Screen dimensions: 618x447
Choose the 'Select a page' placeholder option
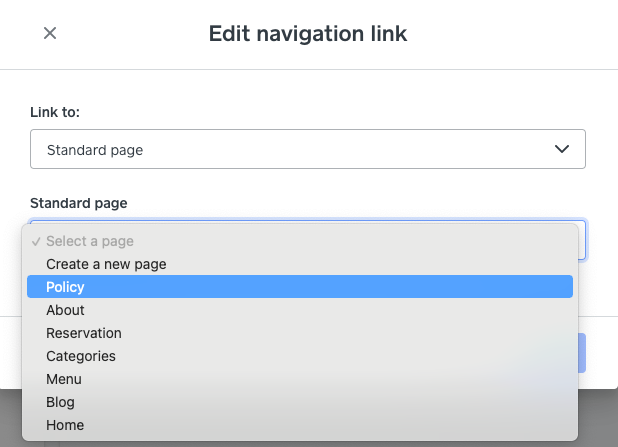click(90, 241)
